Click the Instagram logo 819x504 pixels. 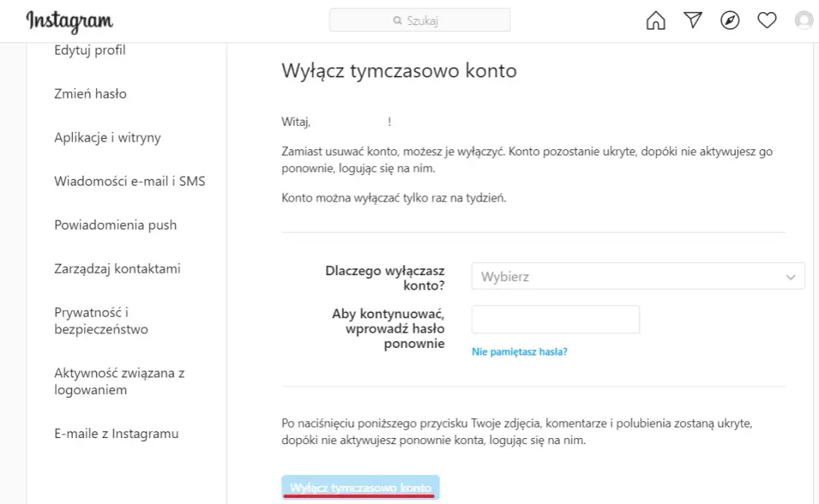(x=68, y=21)
